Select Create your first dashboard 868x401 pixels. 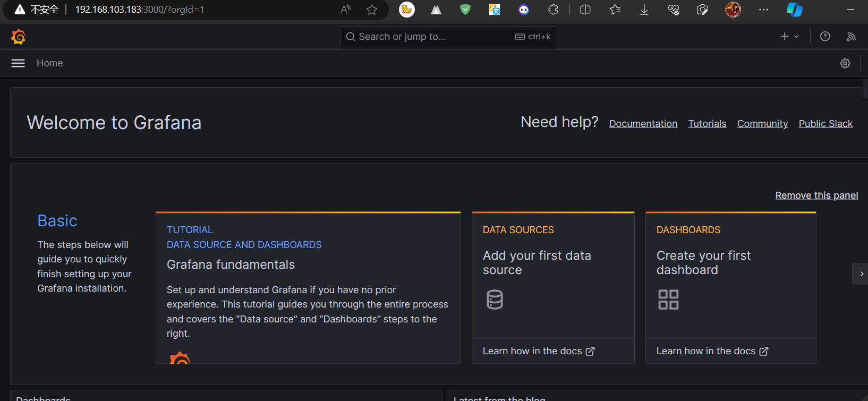click(703, 263)
